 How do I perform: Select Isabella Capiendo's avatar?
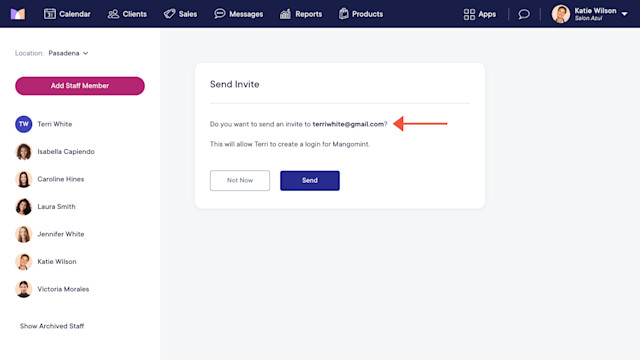[x=24, y=151]
